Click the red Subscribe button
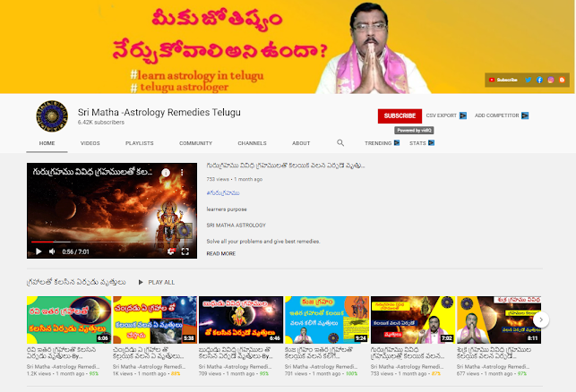 (x=400, y=116)
